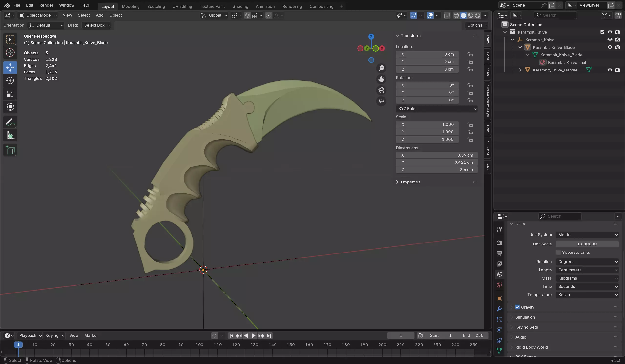Image resolution: width=625 pixels, height=364 pixels.
Task: Switch to rendered viewport shading
Action: click(477, 15)
